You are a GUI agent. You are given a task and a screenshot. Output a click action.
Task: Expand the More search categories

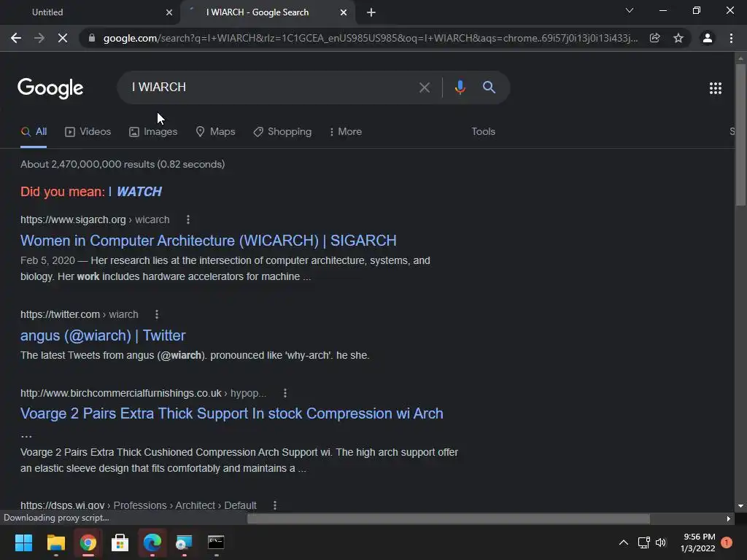tap(345, 132)
